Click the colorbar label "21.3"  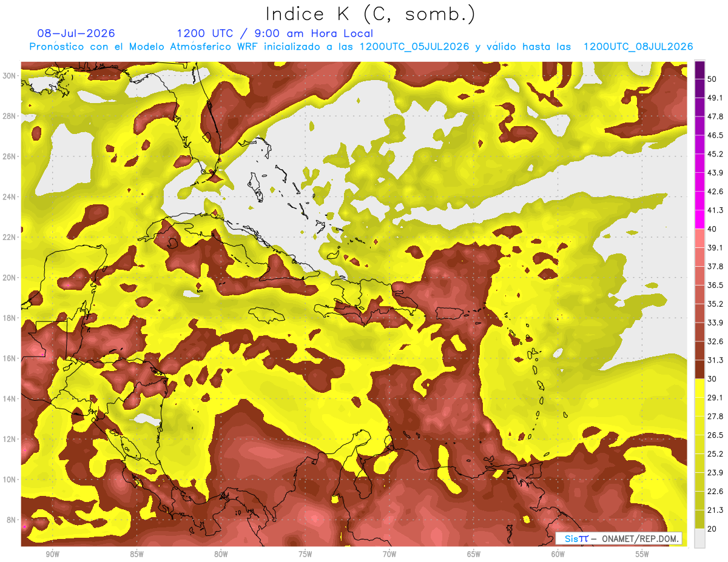pos(715,510)
